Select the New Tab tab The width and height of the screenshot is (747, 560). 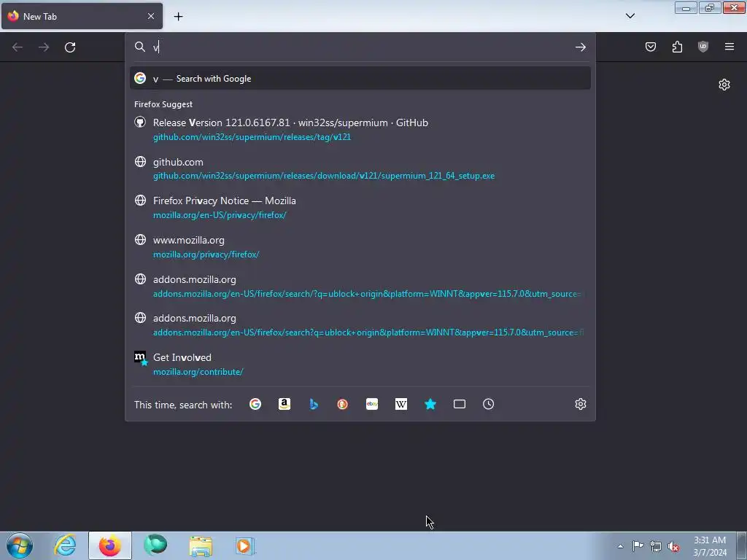[x=82, y=16]
